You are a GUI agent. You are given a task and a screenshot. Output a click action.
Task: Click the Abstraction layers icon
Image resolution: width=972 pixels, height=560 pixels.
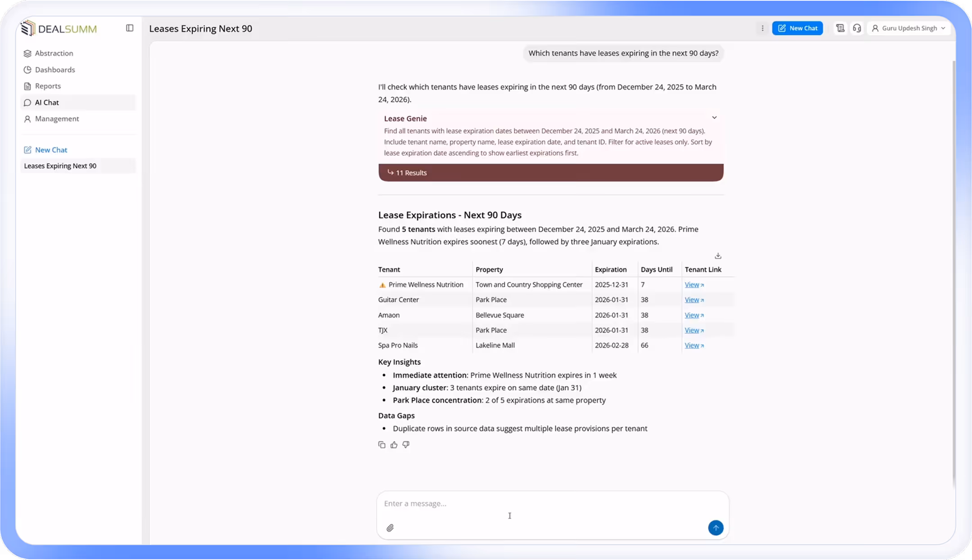point(27,54)
